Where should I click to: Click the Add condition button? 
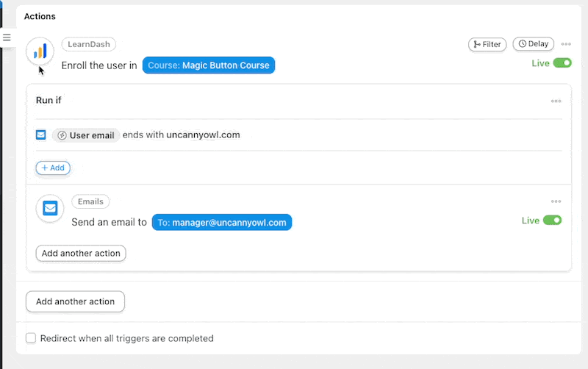click(53, 168)
